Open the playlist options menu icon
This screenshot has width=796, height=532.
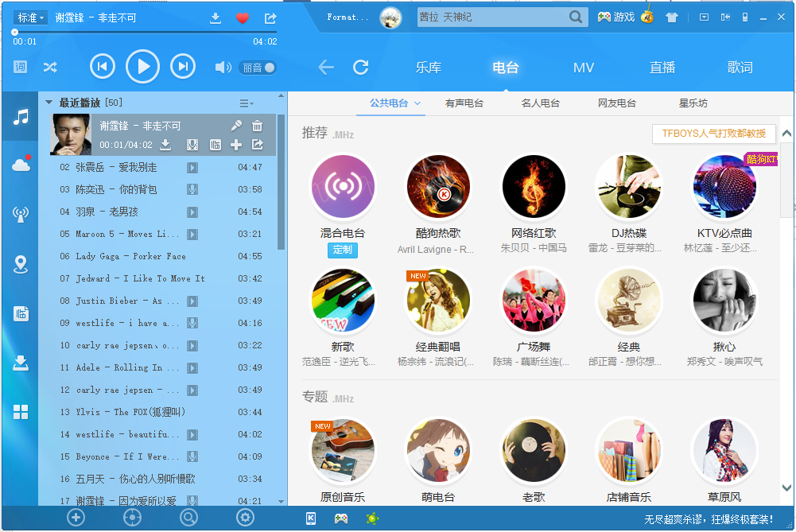(247, 103)
